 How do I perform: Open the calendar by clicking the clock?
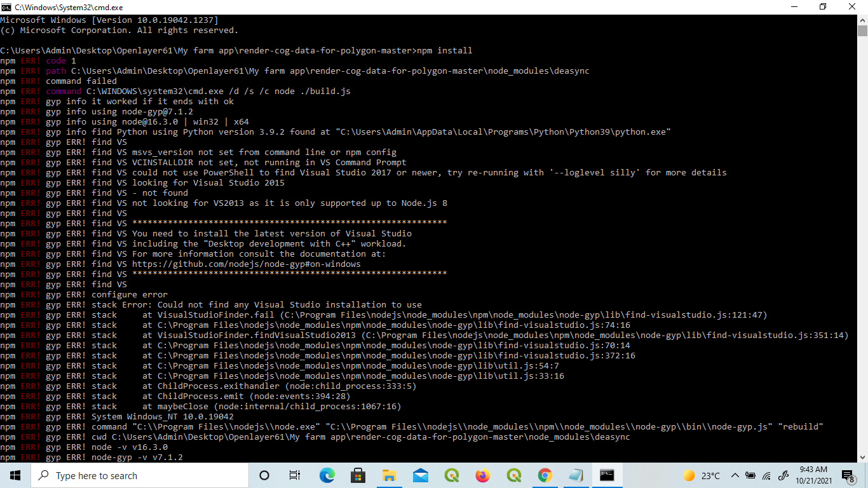[814, 475]
